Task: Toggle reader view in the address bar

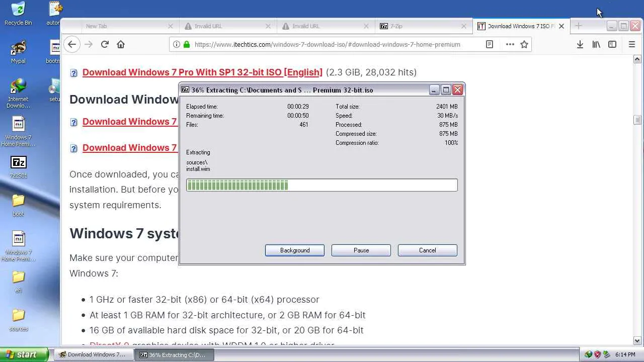Action: (x=489, y=44)
